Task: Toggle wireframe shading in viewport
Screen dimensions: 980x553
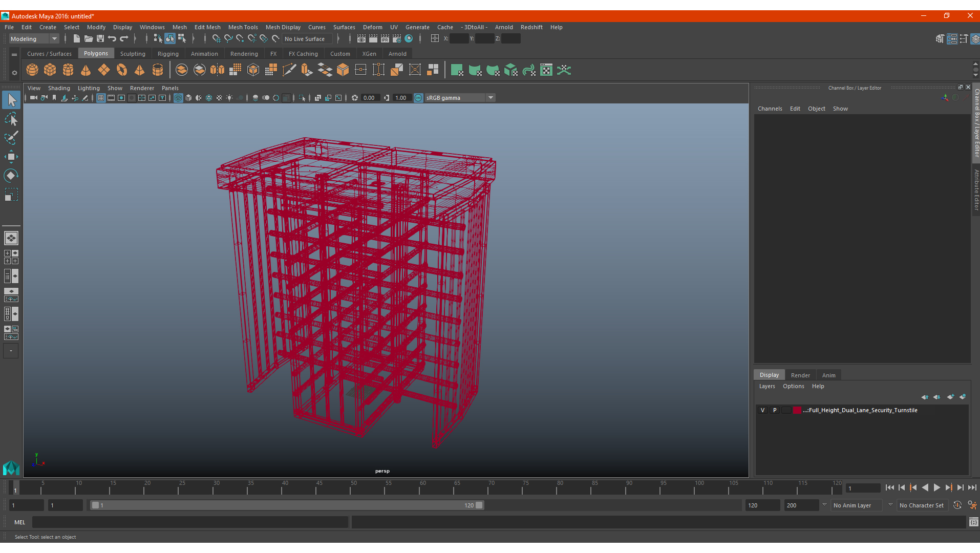Action: click(178, 98)
